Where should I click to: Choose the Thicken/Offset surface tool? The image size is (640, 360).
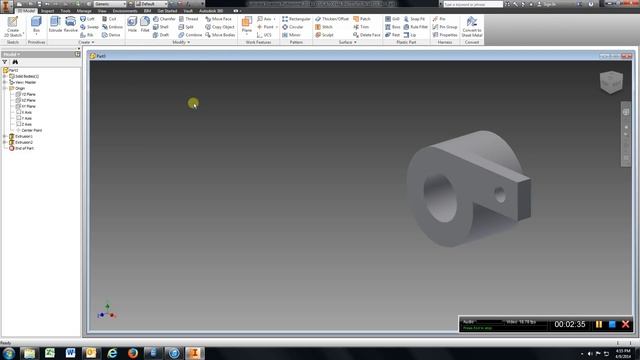pos(331,19)
